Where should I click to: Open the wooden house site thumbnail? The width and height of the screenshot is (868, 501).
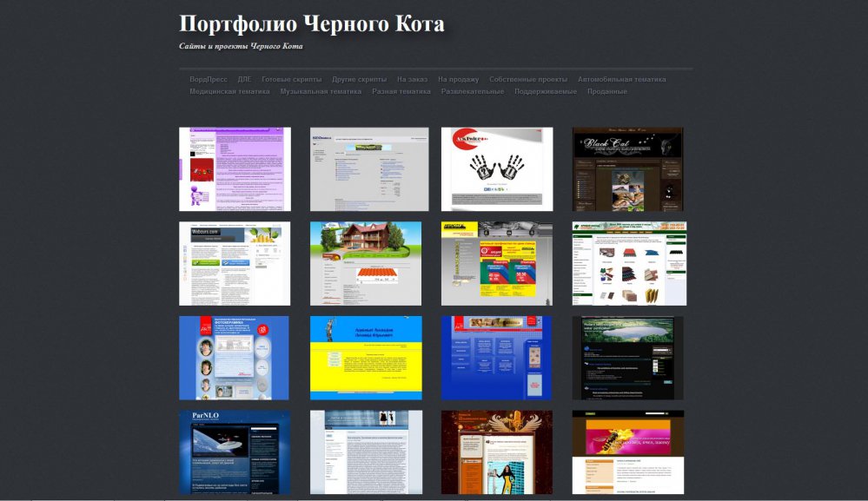[x=366, y=264]
